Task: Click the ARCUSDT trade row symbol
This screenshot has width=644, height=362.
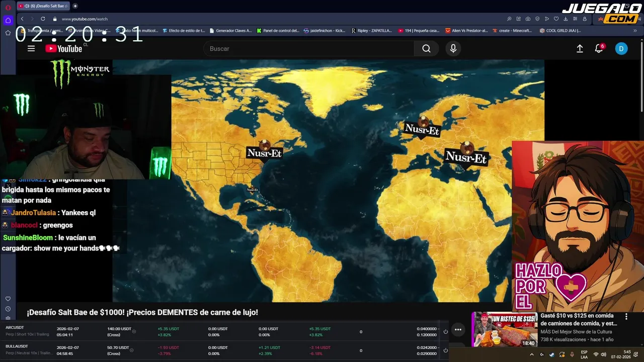Action: [15, 328]
